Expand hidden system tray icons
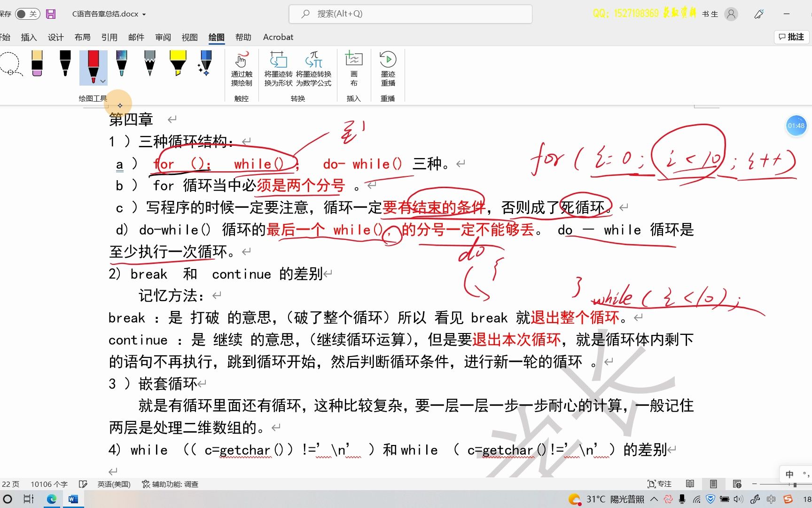This screenshot has width=812, height=508. coord(654,499)
